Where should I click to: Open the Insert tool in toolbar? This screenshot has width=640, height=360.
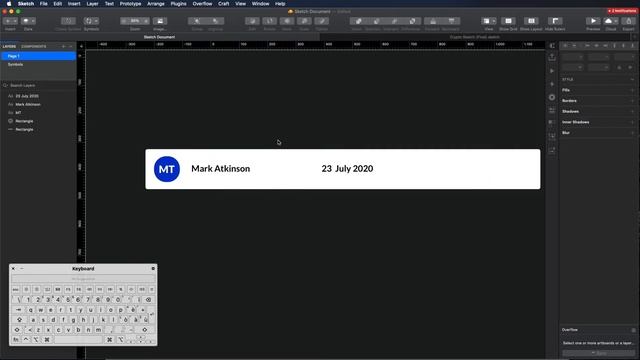point(10,21)
